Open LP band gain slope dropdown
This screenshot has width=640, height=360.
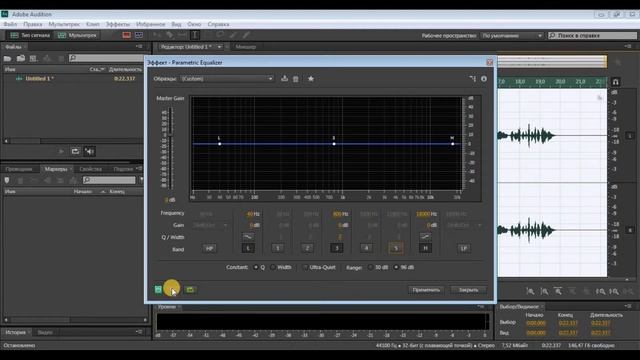click(x=464, y=225)
